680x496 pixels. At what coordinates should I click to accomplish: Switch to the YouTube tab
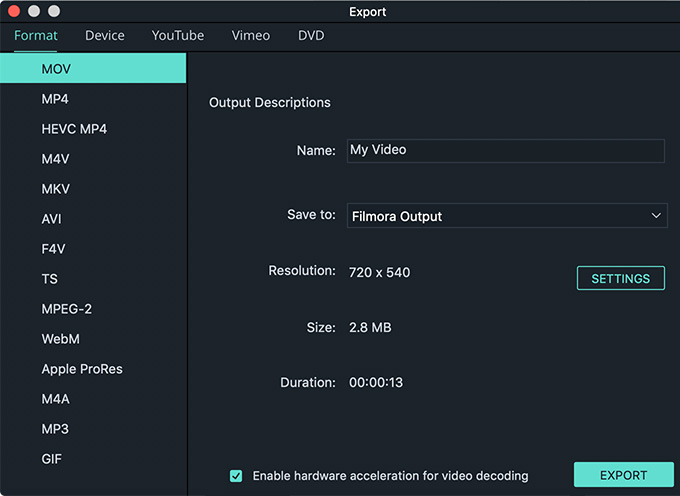click(178, 36)
